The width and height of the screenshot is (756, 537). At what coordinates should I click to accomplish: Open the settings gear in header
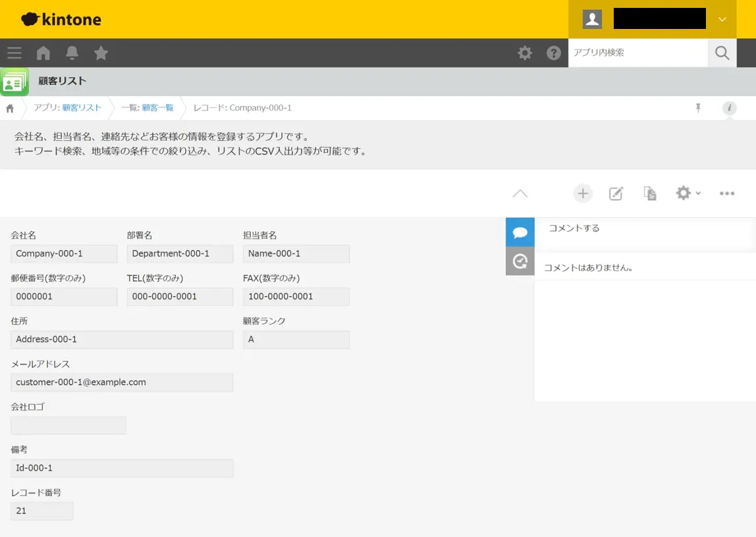[x=525, y=53]
